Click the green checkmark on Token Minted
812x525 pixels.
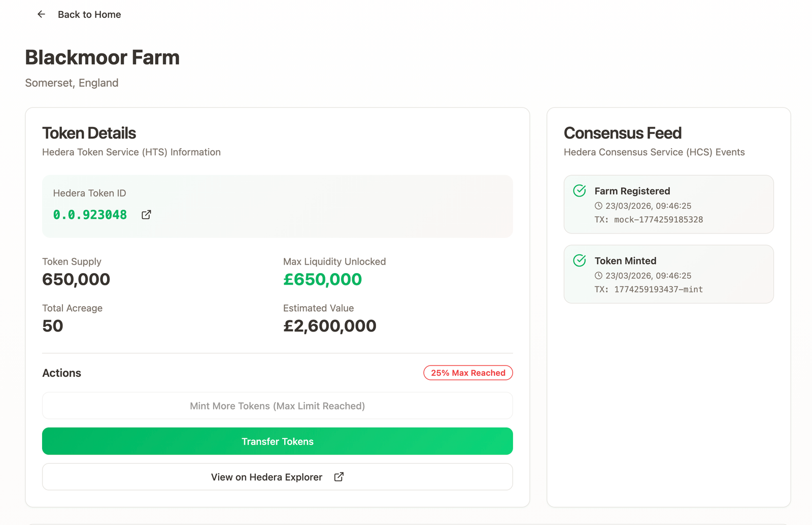pyautogui.click(x=580, y=260)
